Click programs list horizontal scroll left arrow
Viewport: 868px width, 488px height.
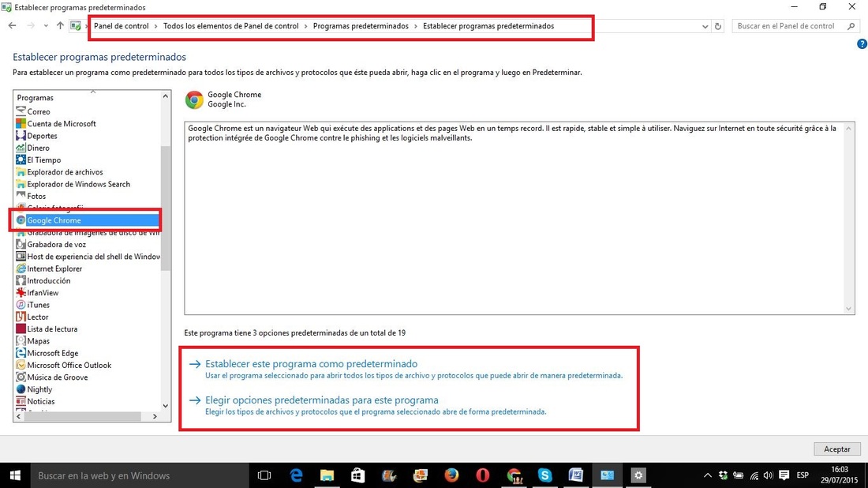click(19, 417)
